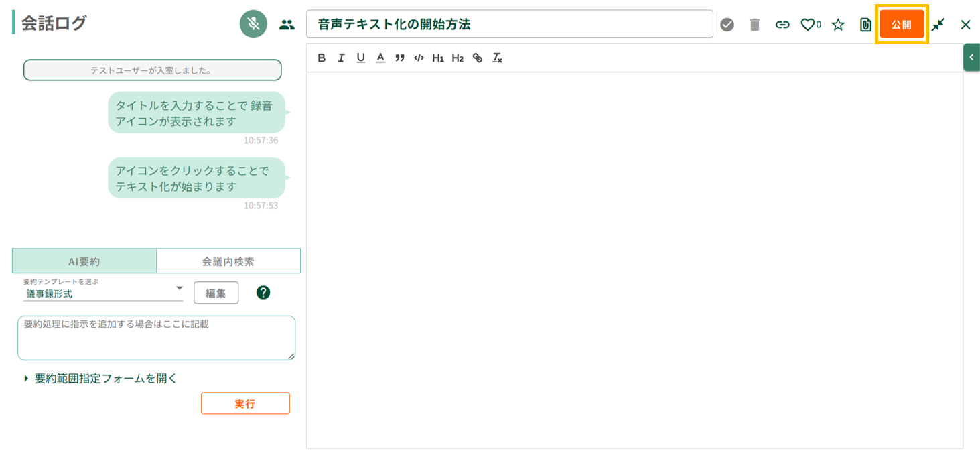Open the text color picker in toolbar
This screenshot has height=461, width=980.
[x=380, y=58]
